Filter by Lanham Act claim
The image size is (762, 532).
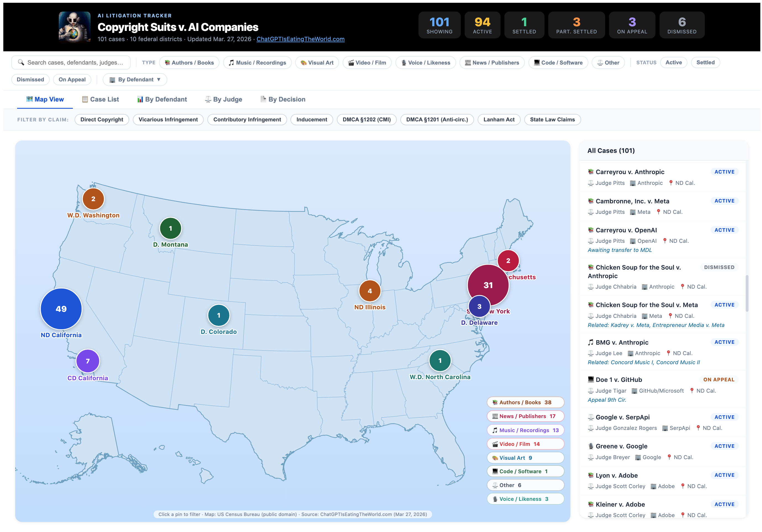499,119
